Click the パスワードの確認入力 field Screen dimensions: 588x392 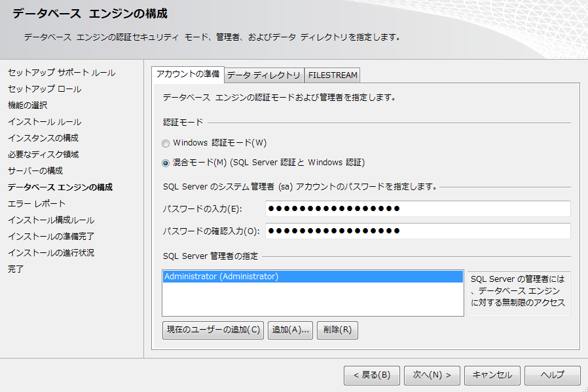pos(418,231)
